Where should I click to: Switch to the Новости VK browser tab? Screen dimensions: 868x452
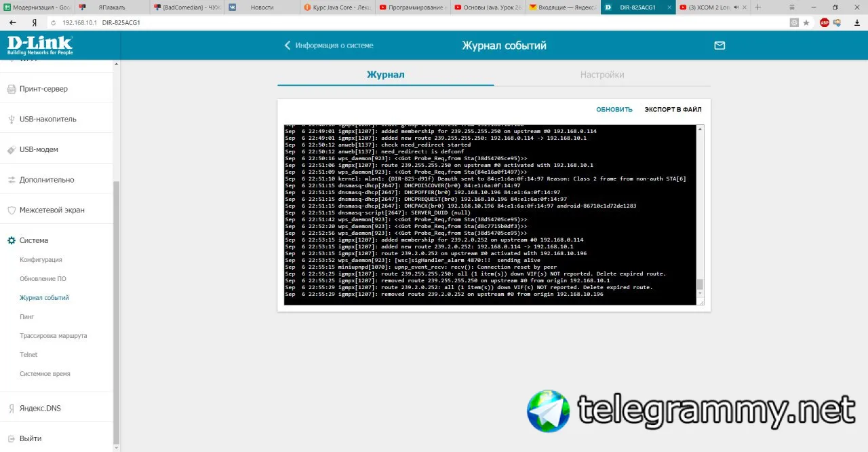261,7
